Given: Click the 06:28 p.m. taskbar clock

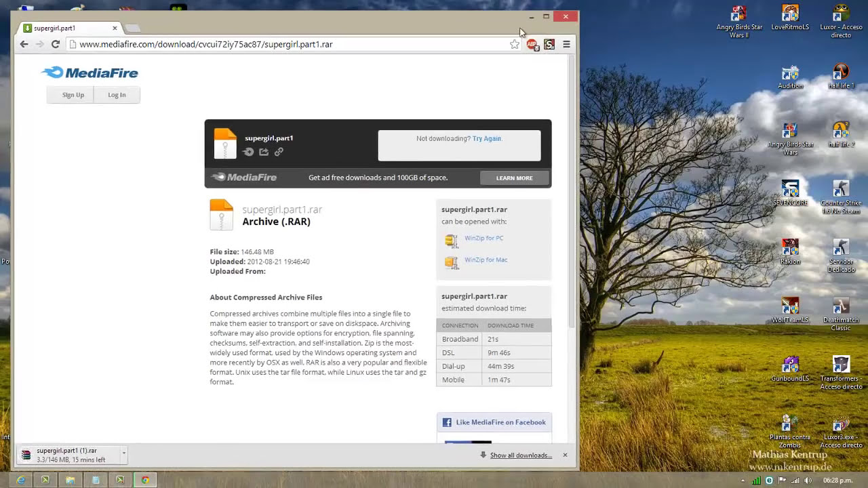Looking at the screenshot, I should (x=838, y=480).
